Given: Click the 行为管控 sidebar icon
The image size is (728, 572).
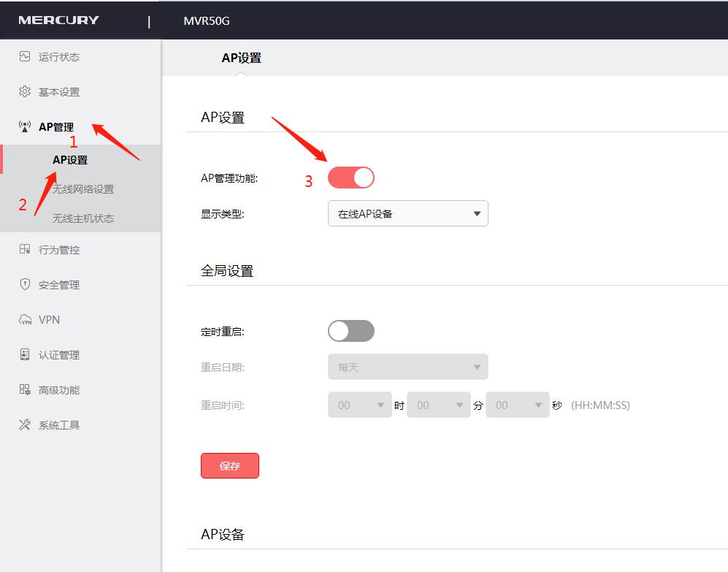Looking at the screenshot, I should (23, 249).
